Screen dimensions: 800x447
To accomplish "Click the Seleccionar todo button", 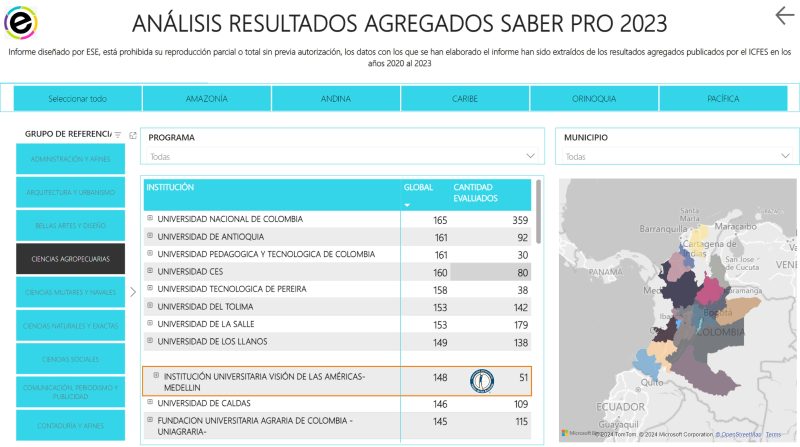I will click(x=78, y=99).
